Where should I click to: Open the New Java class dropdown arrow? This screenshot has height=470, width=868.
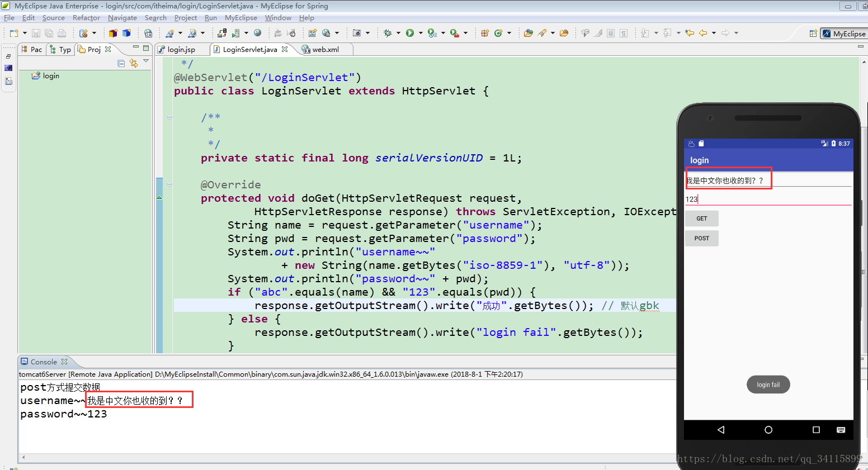[x=509, y=34]
